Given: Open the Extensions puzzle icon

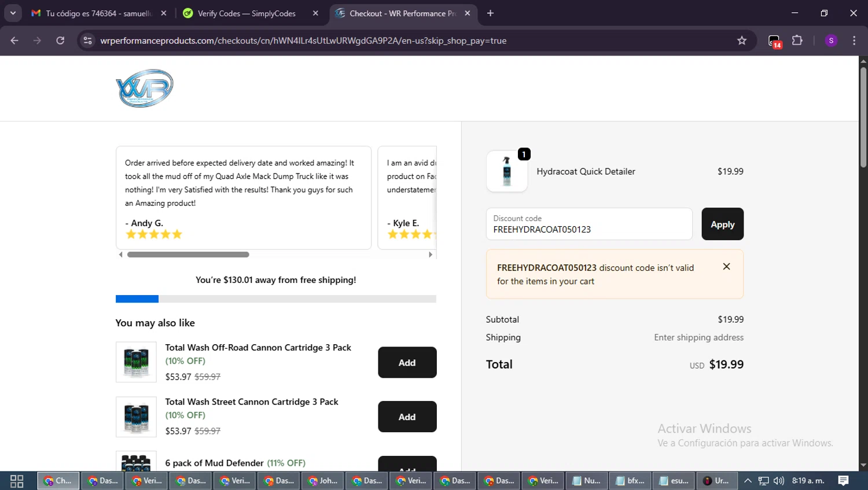Looking at the screenshot, I should (797, 40).
